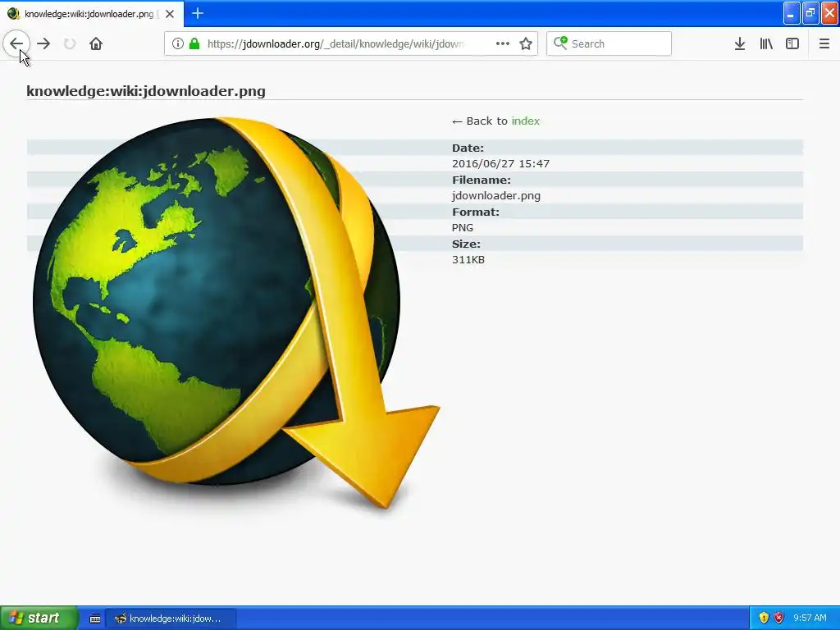Select the format value PNG
The width and height of the screenshot is (840, 630).
coord(463,228)
